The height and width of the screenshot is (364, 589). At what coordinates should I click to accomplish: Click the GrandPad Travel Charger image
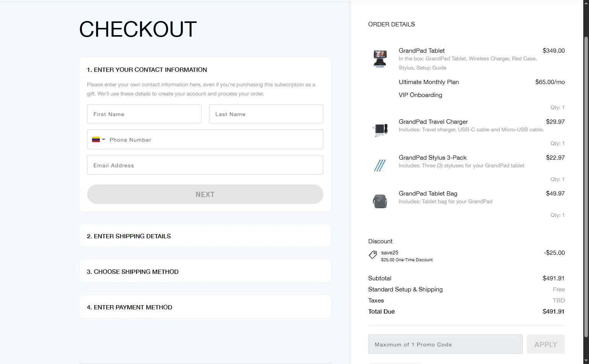[x=380, y=129]
